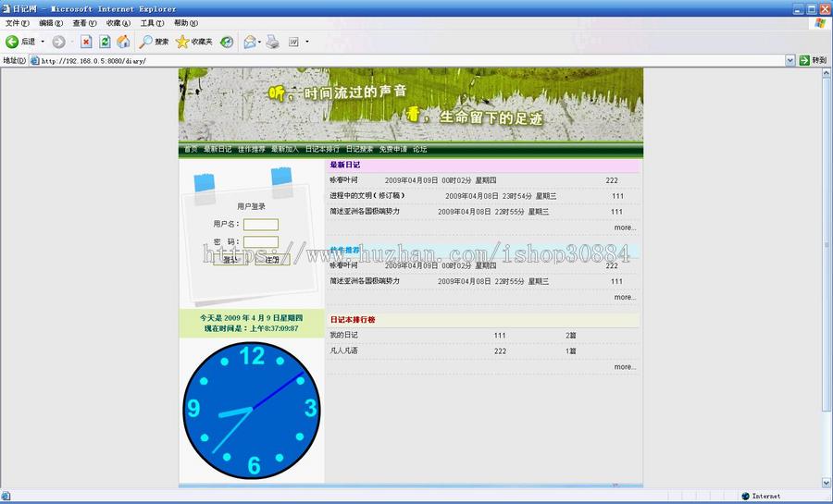Open 最新日记 in the green nav bar

click(218, 149)
